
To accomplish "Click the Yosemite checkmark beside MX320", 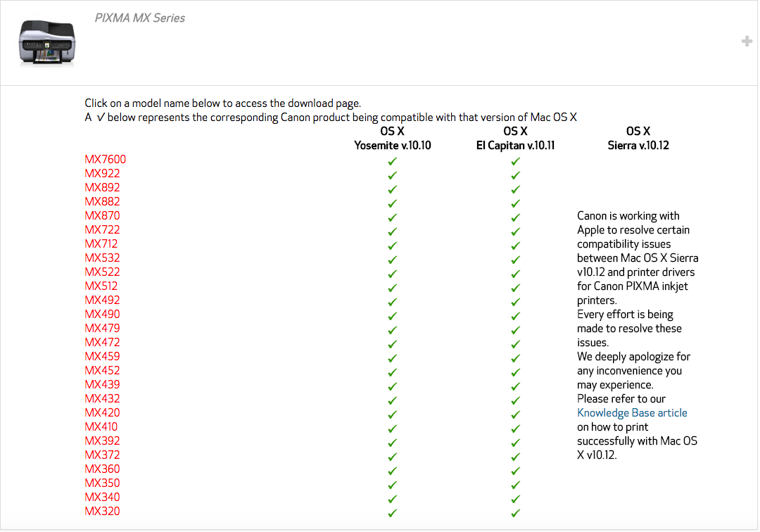I will click(392, 512).
